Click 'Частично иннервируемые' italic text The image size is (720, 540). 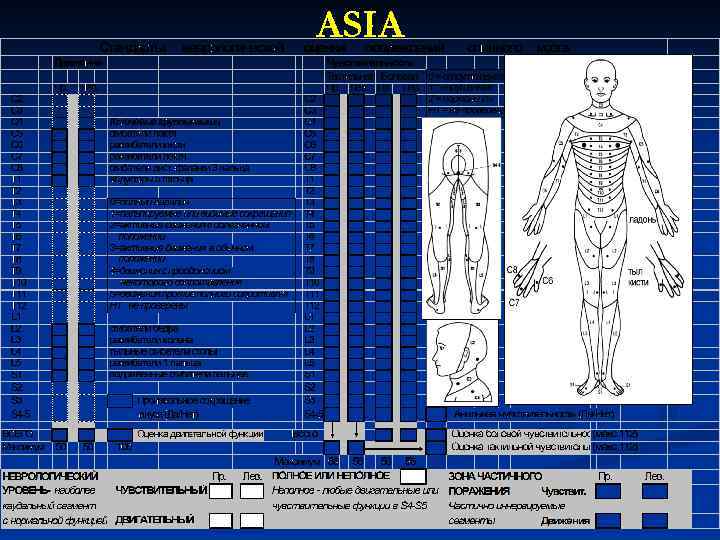pyautogui.click(x=506, y=506)
